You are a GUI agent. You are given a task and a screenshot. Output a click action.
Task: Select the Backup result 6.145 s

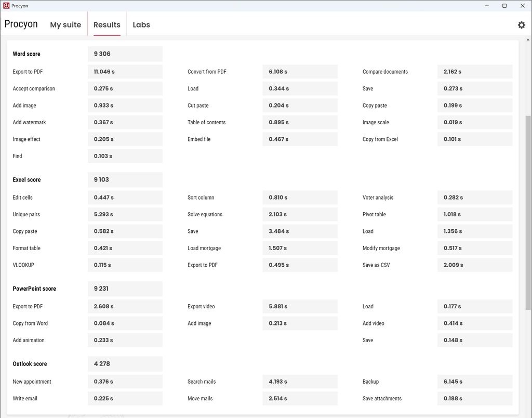[475, 382]
